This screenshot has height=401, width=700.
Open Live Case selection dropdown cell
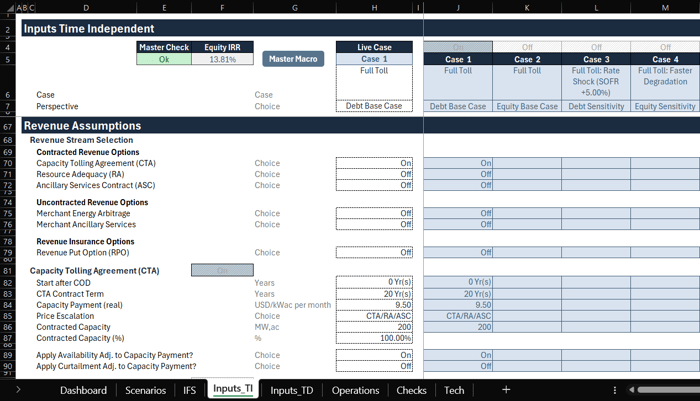[373, 59]
